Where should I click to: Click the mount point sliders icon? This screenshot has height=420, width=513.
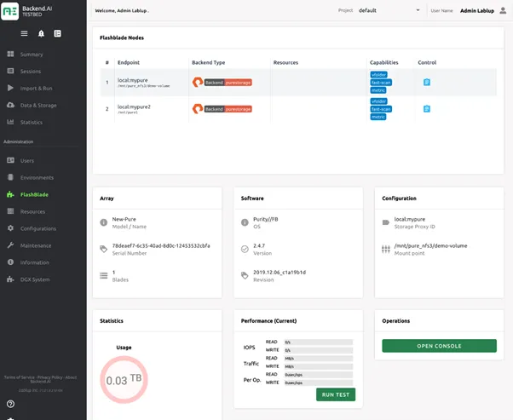(386, 250)
